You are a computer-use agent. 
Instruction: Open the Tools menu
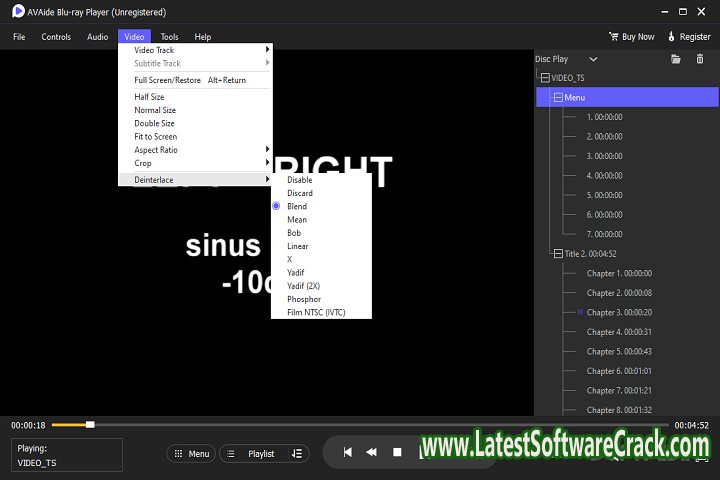169,37
